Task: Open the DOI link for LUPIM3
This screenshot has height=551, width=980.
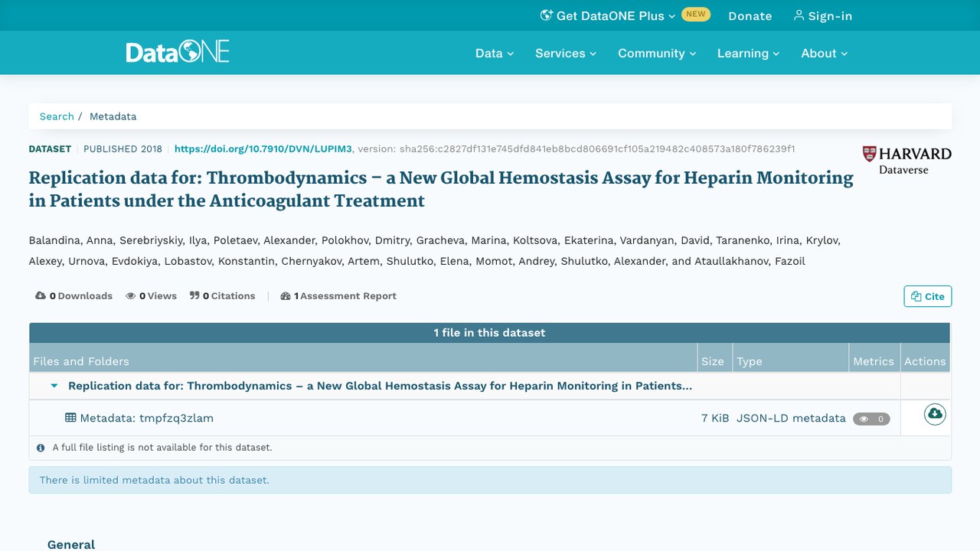Action: coord(263,148)
